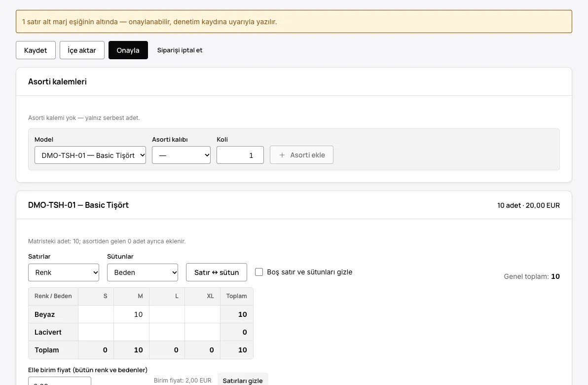Viewport: 588px width, 385px height.
Task: Click the plus icon on Asorti ekle
Action: coord(282,155)
